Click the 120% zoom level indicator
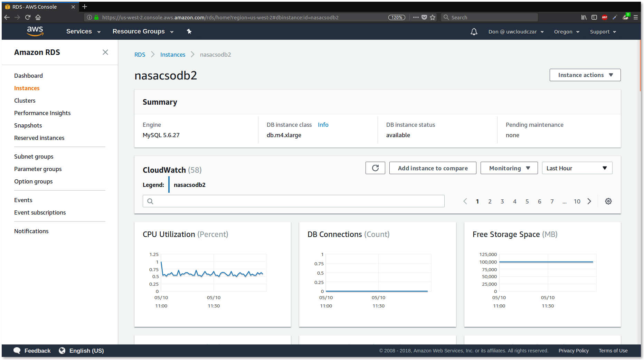This screenshot has height=360, width=644. (x=397, y=17)
